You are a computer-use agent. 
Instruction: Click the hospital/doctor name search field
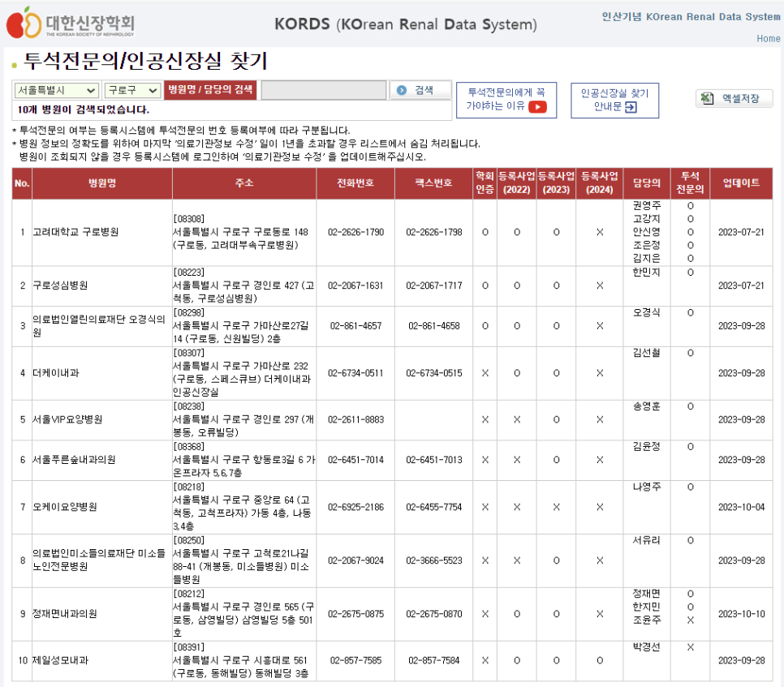coord(324,90)
